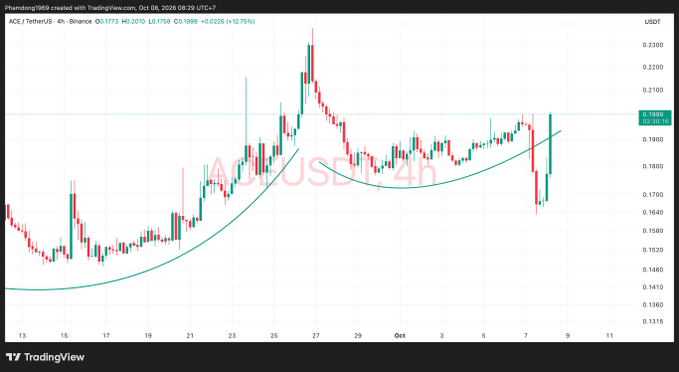679x372 pixels.
Task: Click the 0.1580 price axis label
Action: coord(653,231)
